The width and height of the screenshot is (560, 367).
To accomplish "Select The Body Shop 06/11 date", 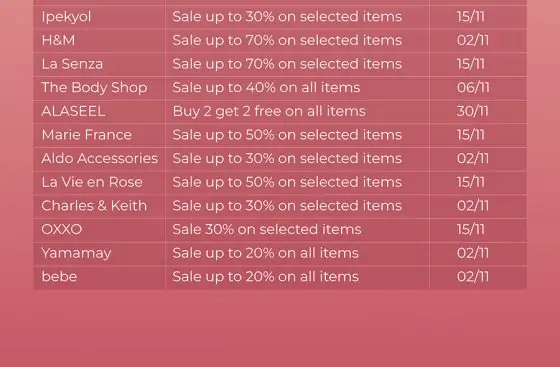I will click(473, 88).
